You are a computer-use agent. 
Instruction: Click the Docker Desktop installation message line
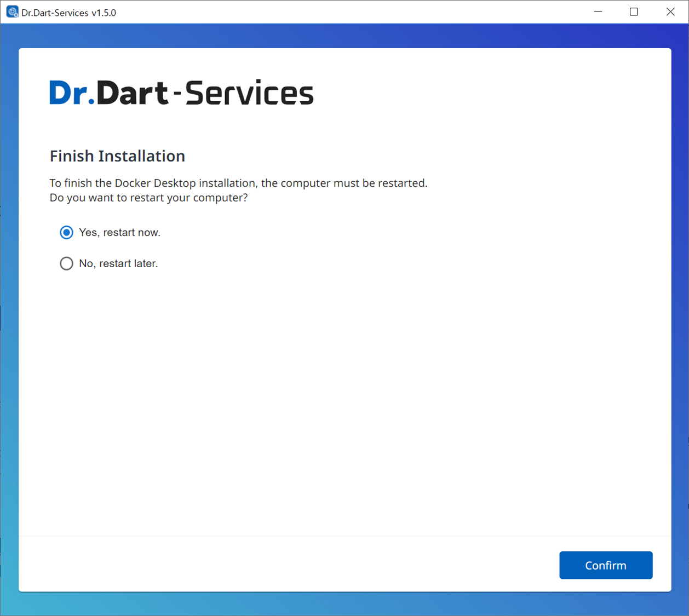(x=238, y=183)
